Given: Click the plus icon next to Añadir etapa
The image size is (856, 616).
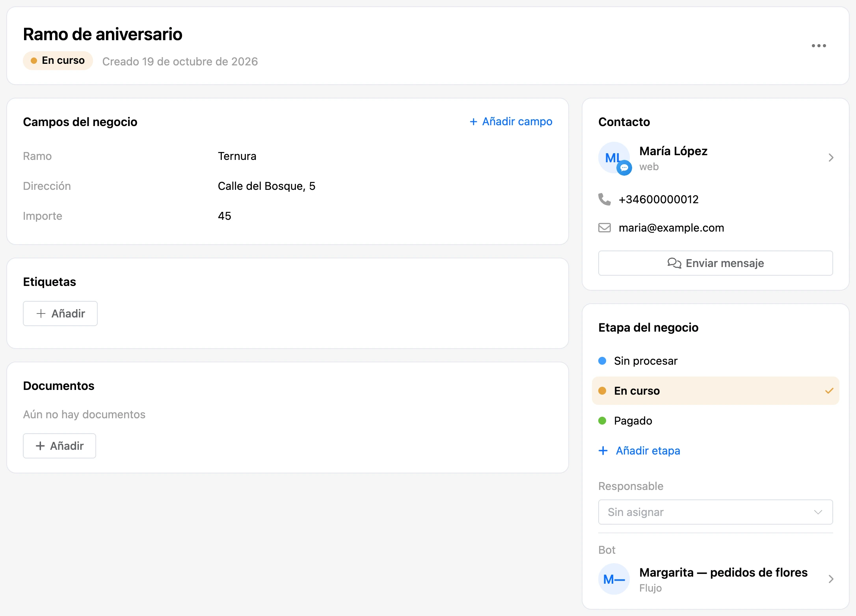Looking at the screenshot, I should click(x=603, y=451).
